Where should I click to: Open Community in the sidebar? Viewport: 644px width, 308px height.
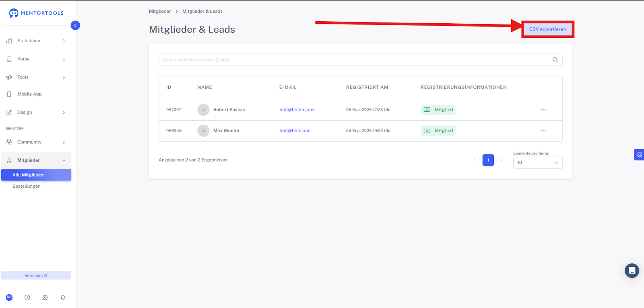[x=36, y=142]
